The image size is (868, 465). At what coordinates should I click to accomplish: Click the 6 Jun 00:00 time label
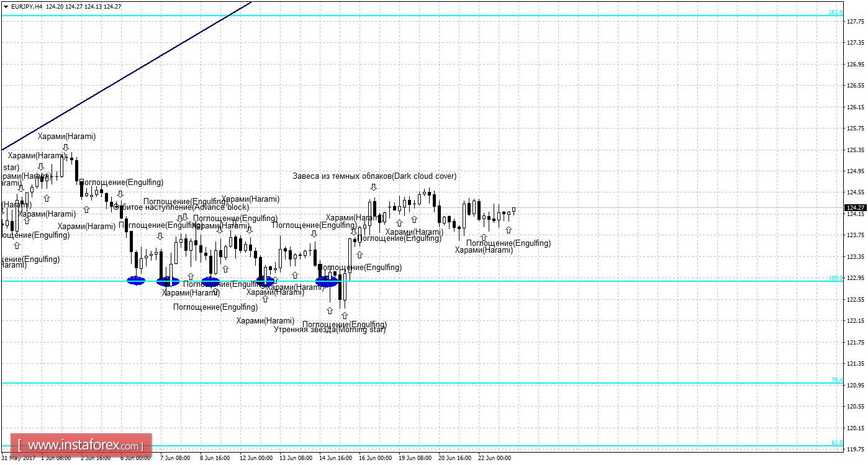coord(135,458)
